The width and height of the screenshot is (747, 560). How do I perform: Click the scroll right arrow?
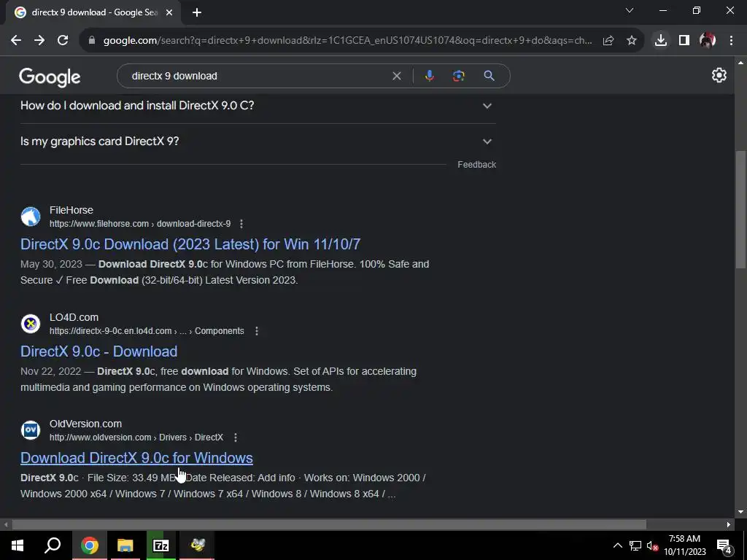coord(729,525)
